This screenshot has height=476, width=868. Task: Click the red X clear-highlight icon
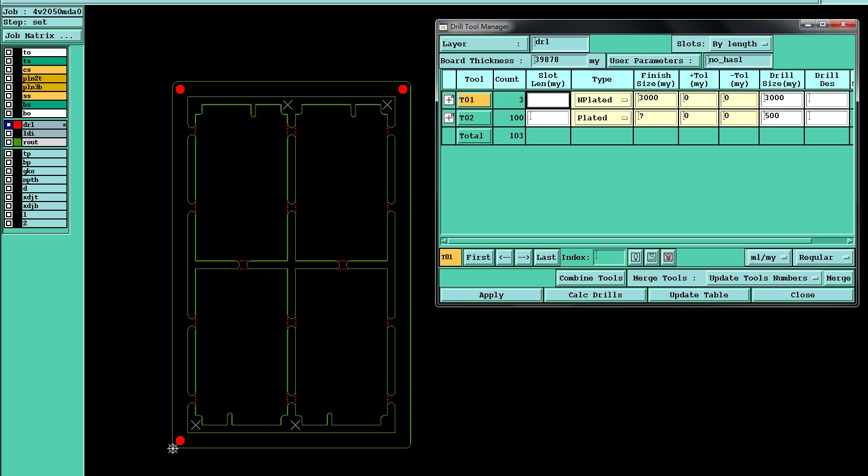(668, 257)
